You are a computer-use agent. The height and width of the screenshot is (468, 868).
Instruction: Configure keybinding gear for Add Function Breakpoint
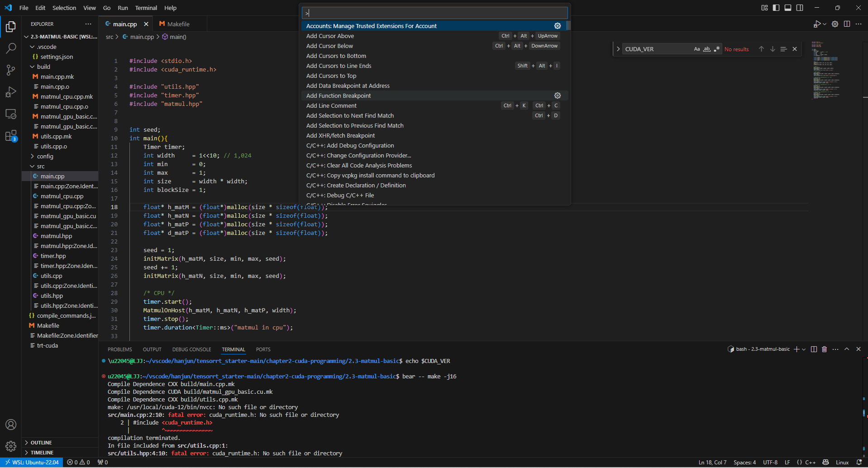(558, 96)
